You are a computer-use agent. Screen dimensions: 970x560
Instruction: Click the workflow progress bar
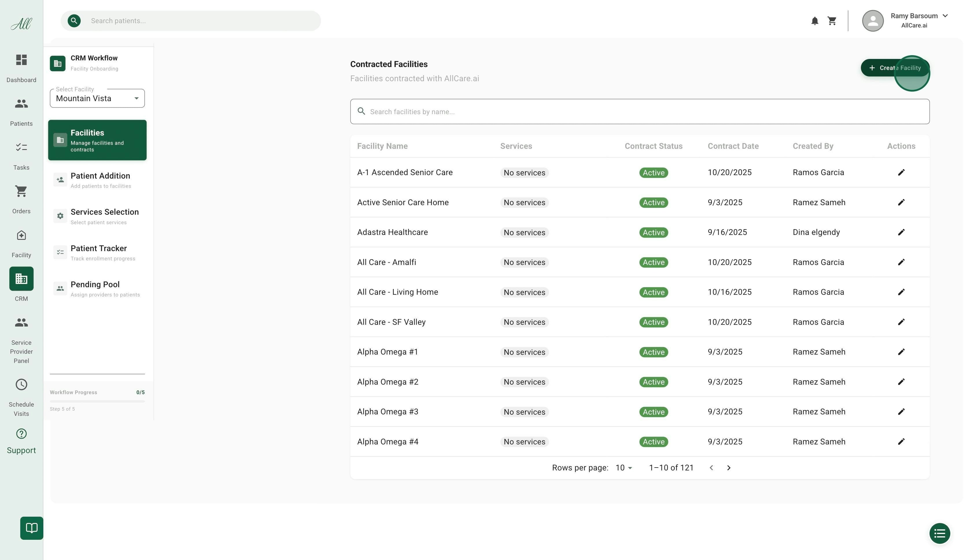tap(97, 401)
